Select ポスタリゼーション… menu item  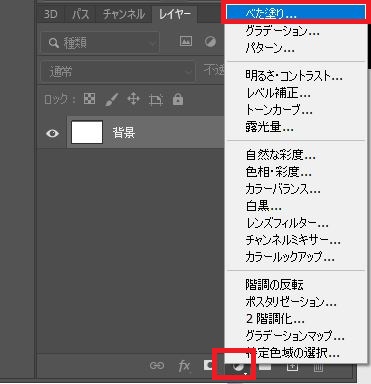click(296, 302)
